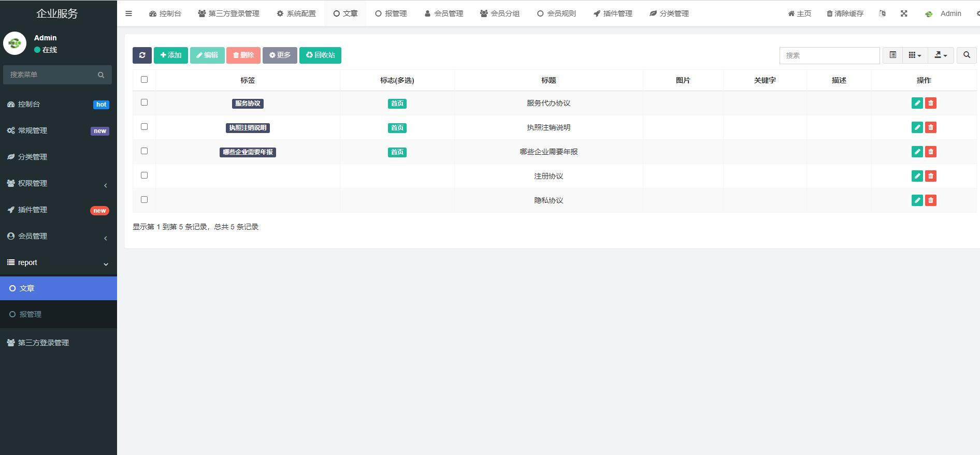Click edit pencil icon for 服务代办协议 row

pos(917,103)
